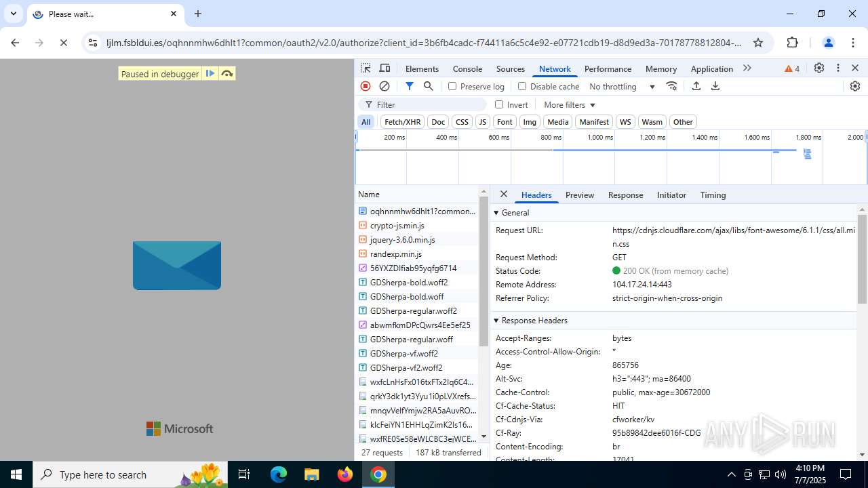Open the network search magnifier
868x488 pixels.
(x=429, y=86)
